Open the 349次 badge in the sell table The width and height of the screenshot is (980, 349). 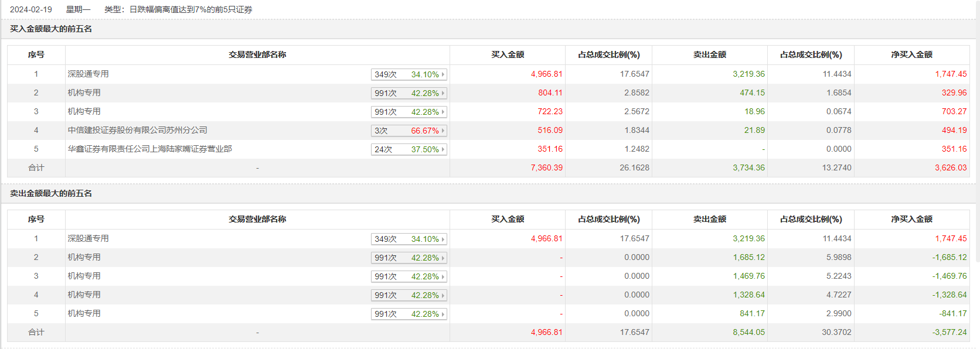[x=409, y=239]
